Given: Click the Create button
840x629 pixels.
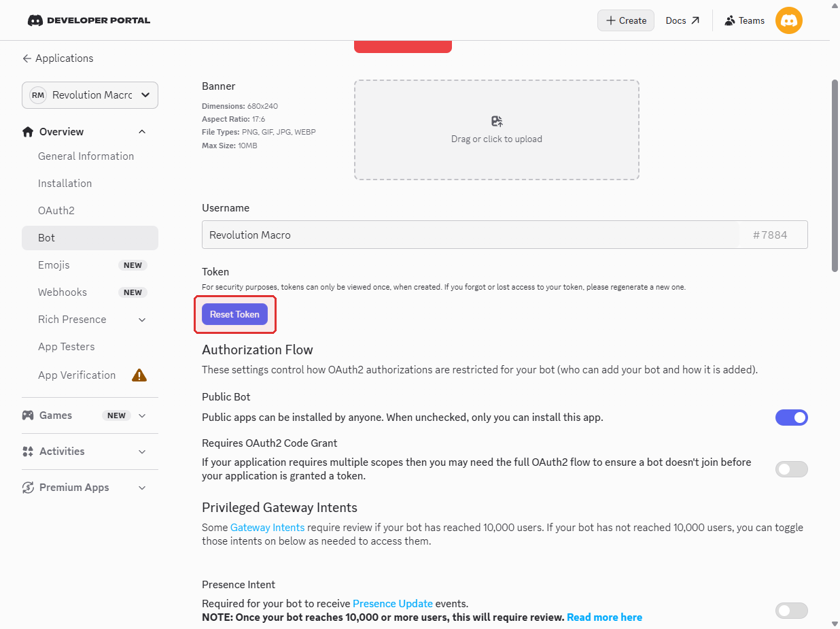Looking at the screenshot, I should [x=626, y=20].
